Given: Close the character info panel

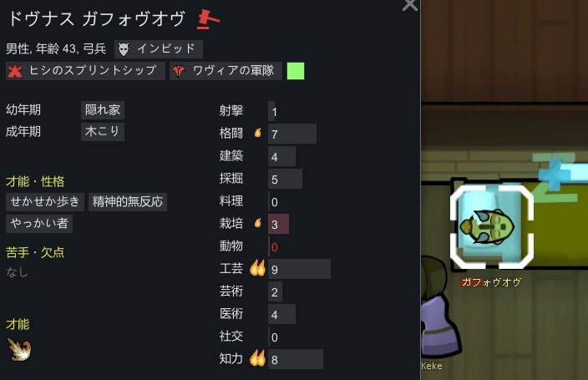Looking at the screenshot, I should click(x=409, y=5).
